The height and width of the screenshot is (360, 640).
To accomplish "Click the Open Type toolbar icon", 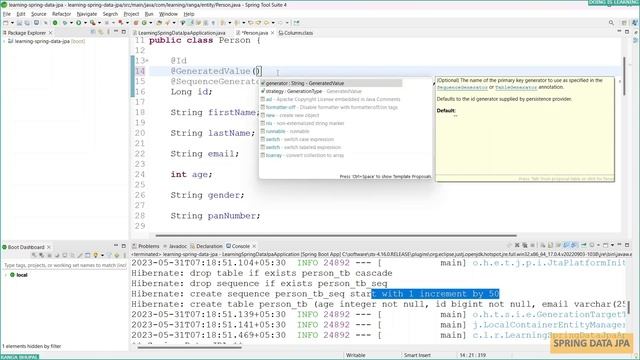I will tap(159, 23).
